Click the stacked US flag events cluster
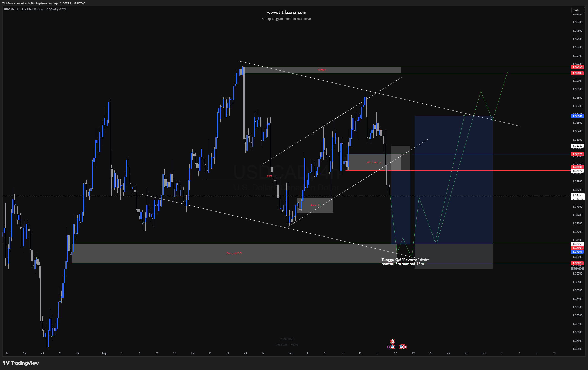Viewport: 588px width, 370px height. click(403, 347)
